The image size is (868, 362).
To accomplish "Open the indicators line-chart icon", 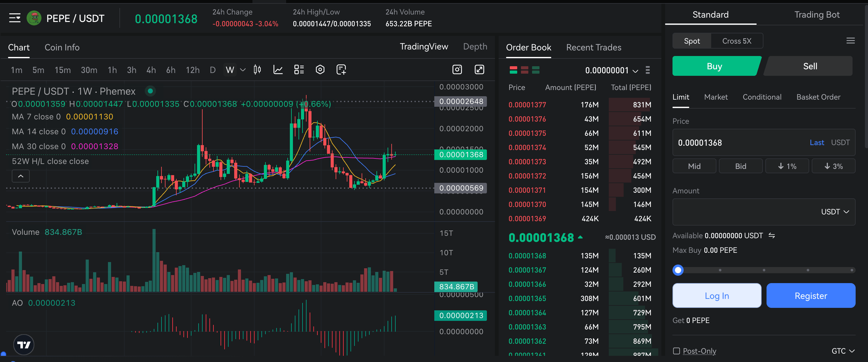I will (278, 69).
